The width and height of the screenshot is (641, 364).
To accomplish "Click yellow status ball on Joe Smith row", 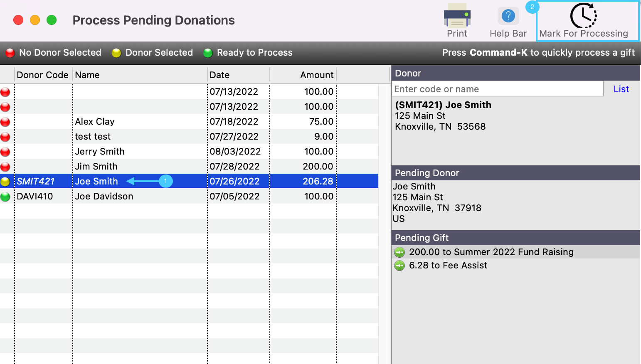I will click(5, 182).
